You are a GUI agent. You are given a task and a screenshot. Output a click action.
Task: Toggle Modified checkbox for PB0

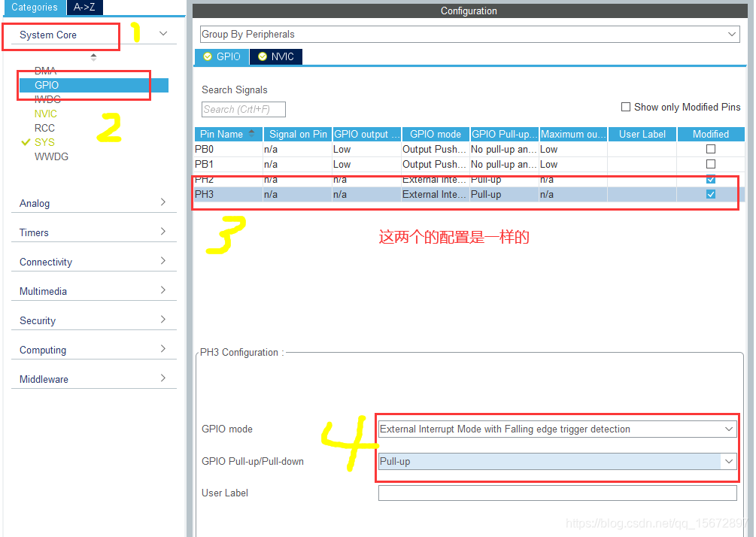(711, 150)
